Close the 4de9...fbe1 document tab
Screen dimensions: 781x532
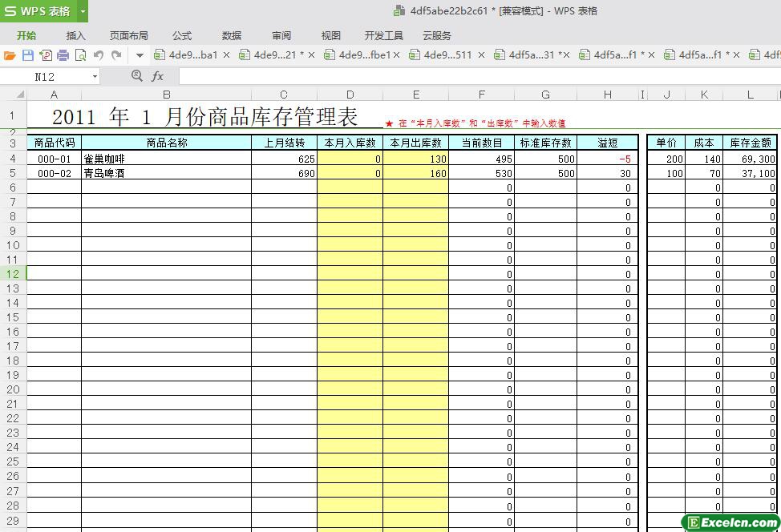[x=396, y=55]
